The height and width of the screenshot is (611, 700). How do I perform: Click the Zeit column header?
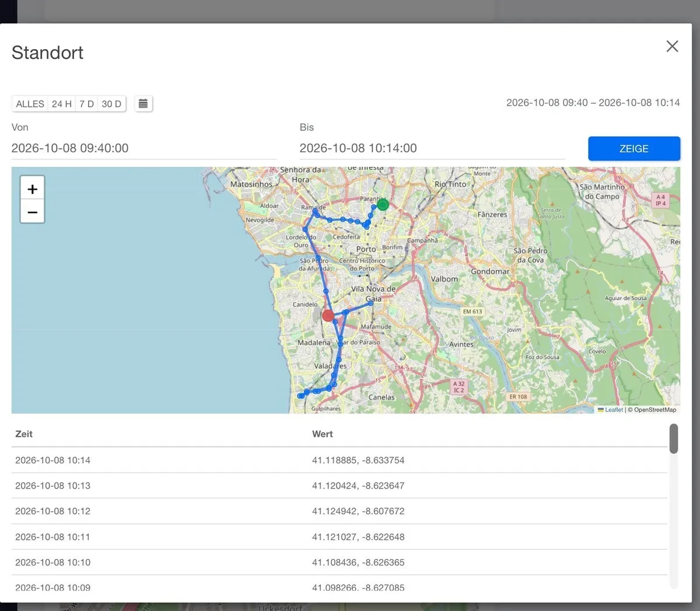[24, 434]
